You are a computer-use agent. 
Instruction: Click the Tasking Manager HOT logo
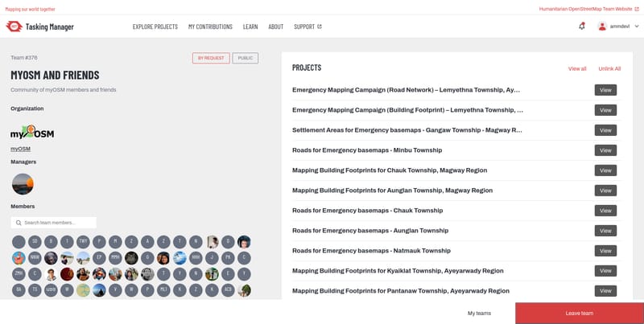click(14, 27)
